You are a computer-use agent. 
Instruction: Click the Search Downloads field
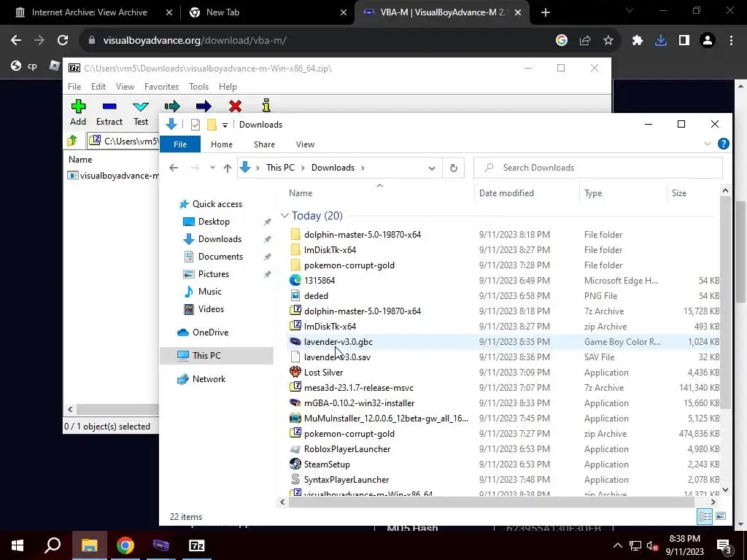pyautogui.click(x=598, y=168)
